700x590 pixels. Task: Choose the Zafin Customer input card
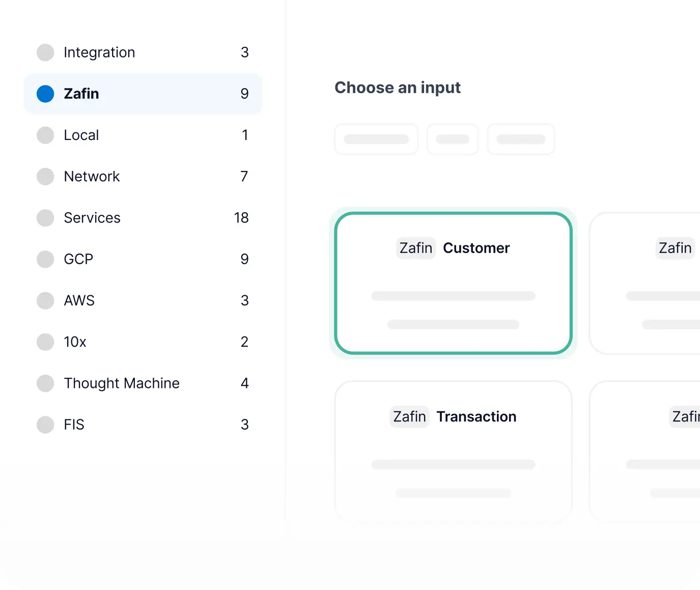click(x=453, y=283)
